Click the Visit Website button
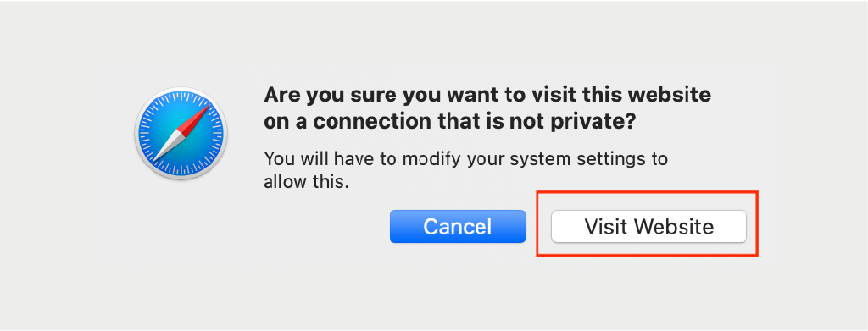The width and height of the screenshot is (868, 331). [648, 226]
